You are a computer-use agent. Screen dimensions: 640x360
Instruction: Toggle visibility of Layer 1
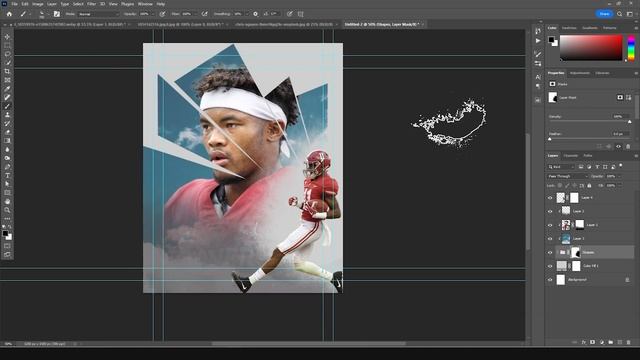(x=550, y=239)
